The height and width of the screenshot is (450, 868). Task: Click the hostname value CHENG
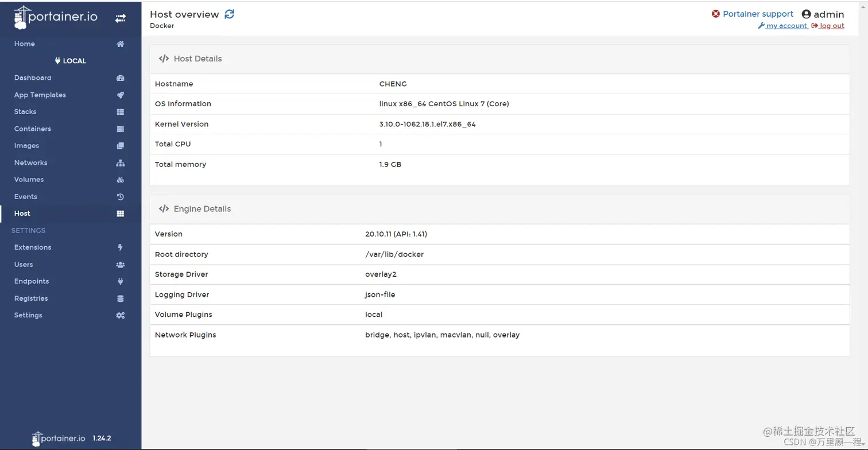click(393, 84)
